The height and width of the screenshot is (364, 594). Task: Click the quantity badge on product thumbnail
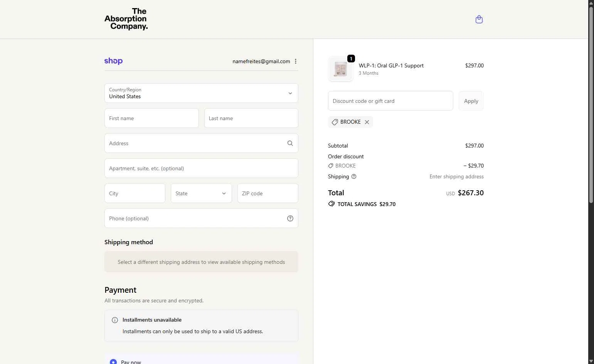(x=351, y=59)
